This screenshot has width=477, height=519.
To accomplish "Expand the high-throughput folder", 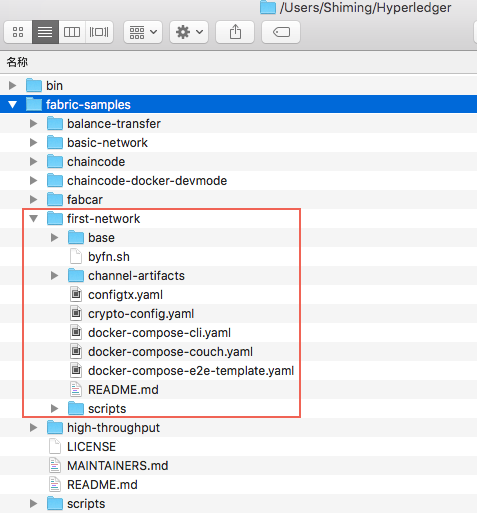I will click(x=33, y=428).
